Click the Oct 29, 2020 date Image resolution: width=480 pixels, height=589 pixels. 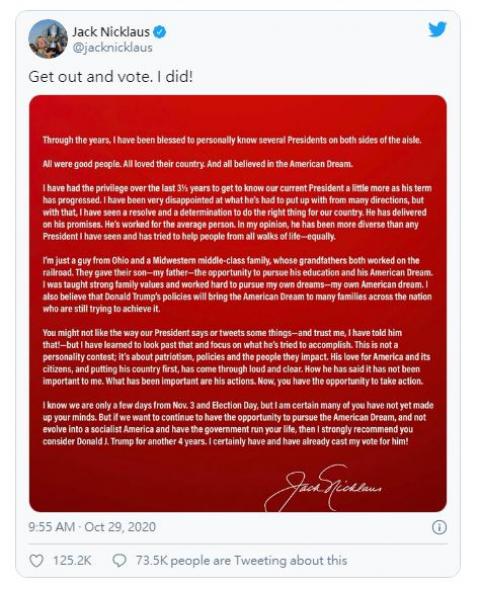point(120,527)
